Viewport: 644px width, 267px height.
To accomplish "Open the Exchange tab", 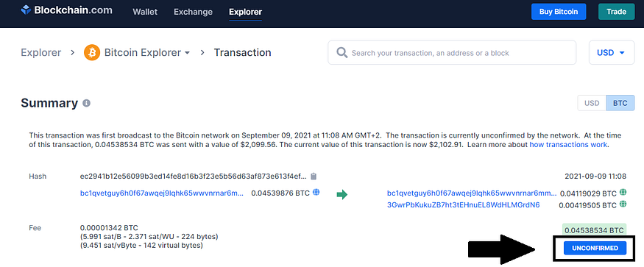I will click(193, 12).
